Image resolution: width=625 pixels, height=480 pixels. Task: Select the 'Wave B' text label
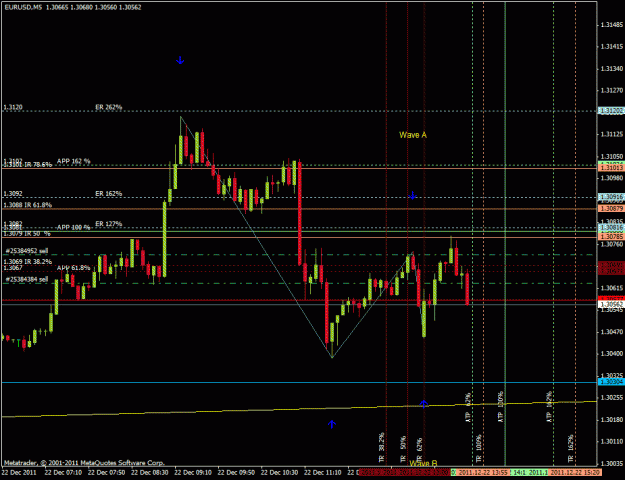(x=423, y=463)
